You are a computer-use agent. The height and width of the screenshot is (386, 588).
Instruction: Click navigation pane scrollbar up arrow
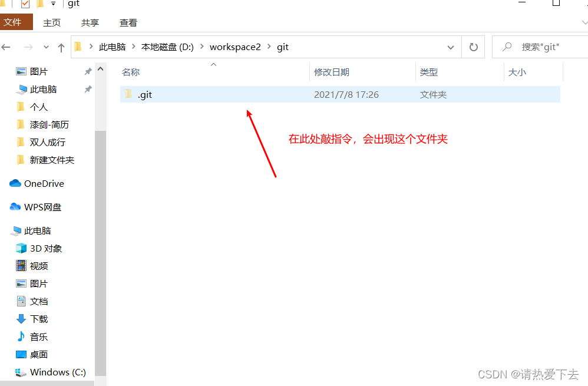click(x=101, y=69)
